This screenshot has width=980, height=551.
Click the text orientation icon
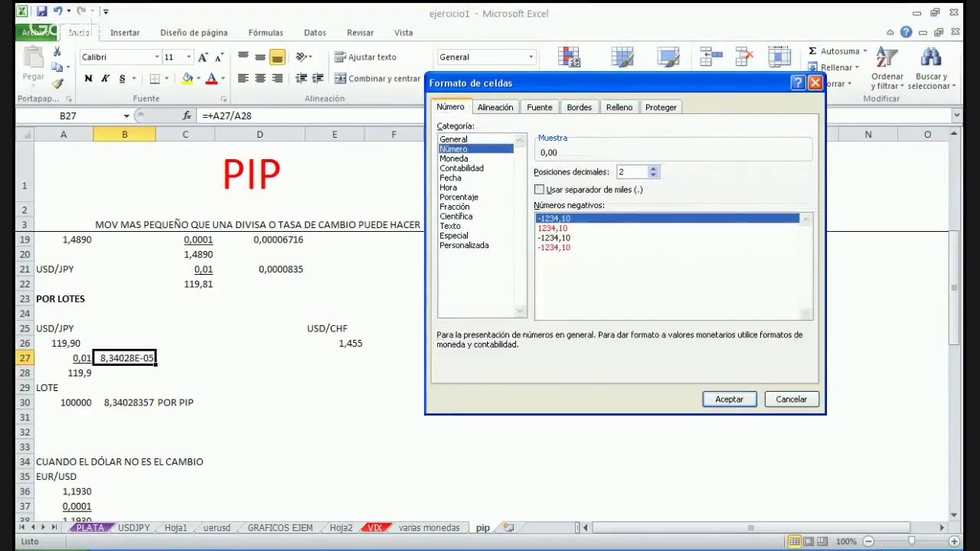pyautogui.click(x=302, y=57)
